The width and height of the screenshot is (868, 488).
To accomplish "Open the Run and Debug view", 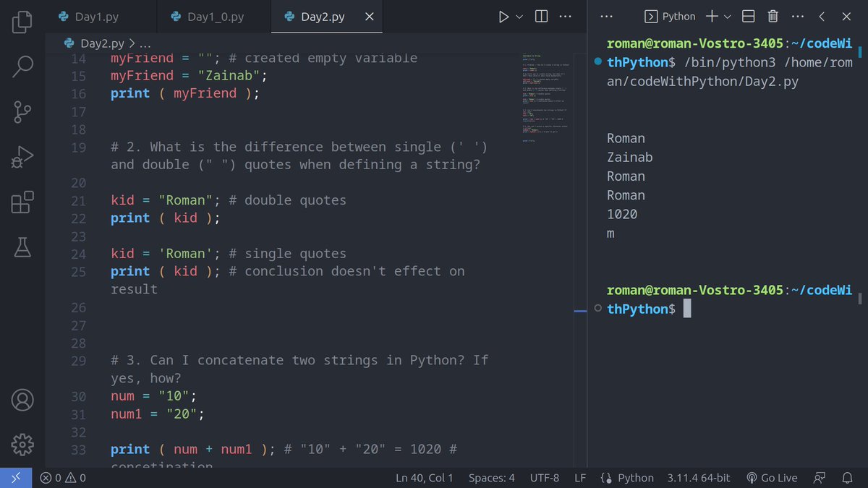I will click(x=22, y=158).
